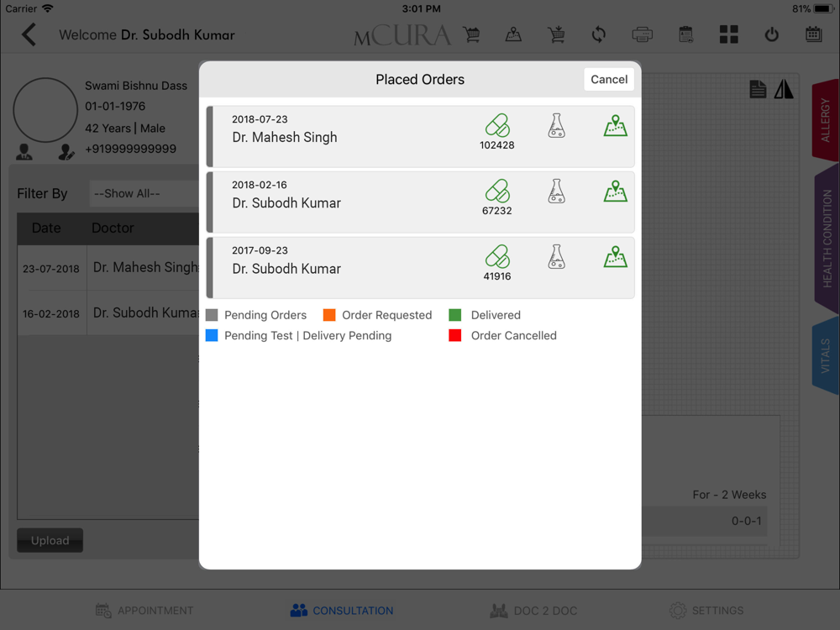This screenshot has width=840, height=630.
Task: Select the Dr. Mahesh Singh order row
Action: [x=421, y=137]
